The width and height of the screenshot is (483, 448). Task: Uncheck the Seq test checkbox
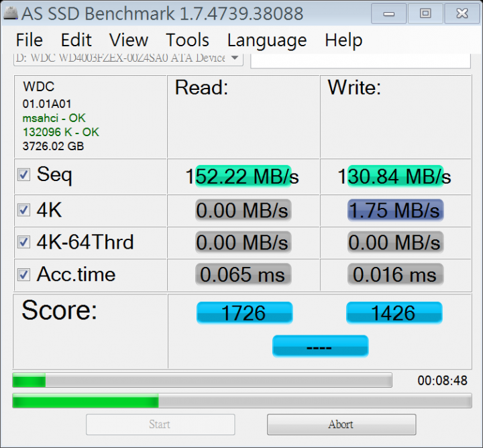click(23, 175)
